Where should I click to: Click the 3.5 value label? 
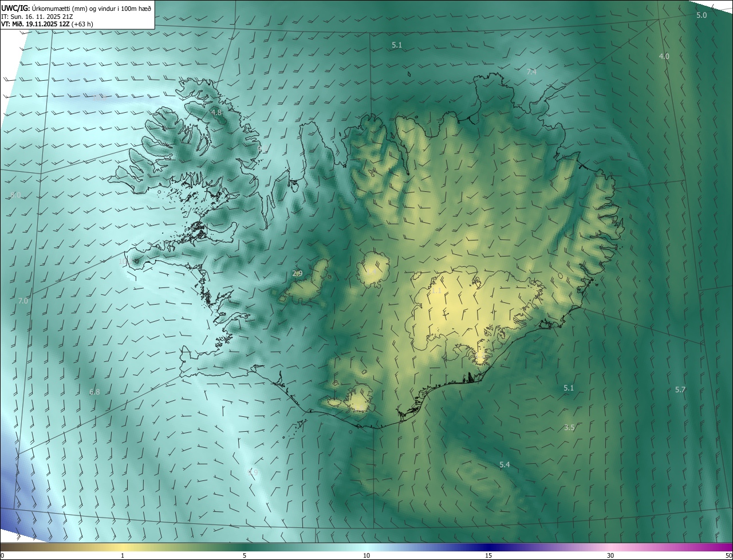(569, 427)
